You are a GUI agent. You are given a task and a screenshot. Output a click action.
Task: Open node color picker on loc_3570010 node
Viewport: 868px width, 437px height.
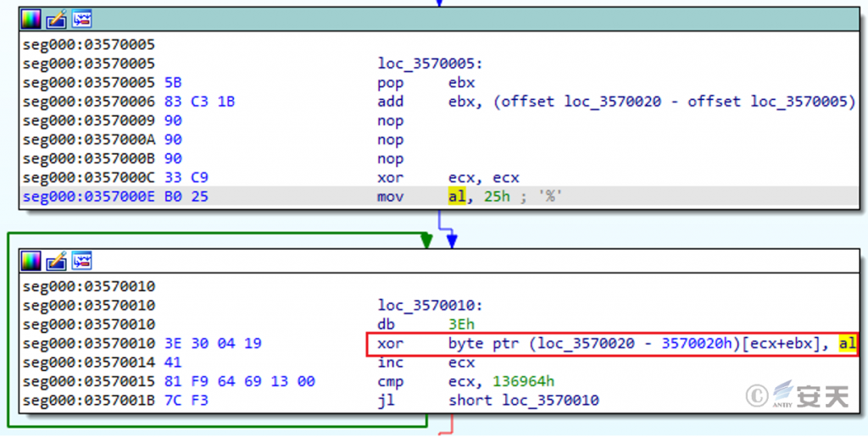pyautogui.click(x=31, y=261)
